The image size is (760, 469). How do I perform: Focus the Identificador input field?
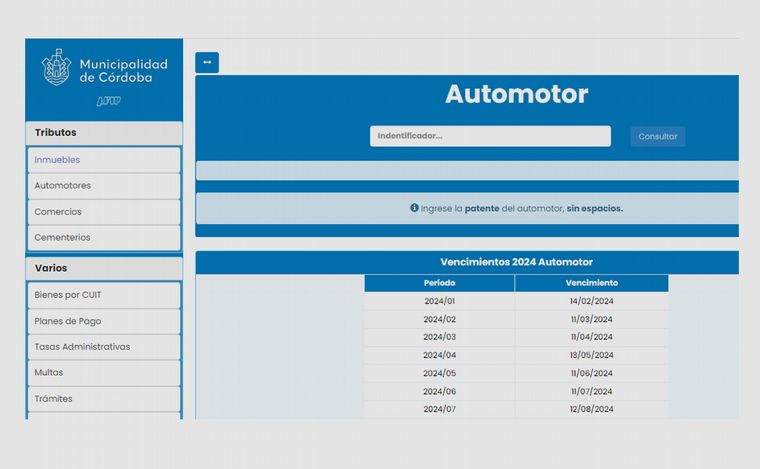click(490, 136)
